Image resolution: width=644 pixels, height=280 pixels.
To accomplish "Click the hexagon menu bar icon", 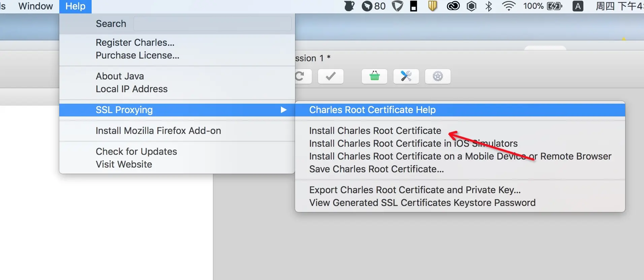I will click(472, 6).
